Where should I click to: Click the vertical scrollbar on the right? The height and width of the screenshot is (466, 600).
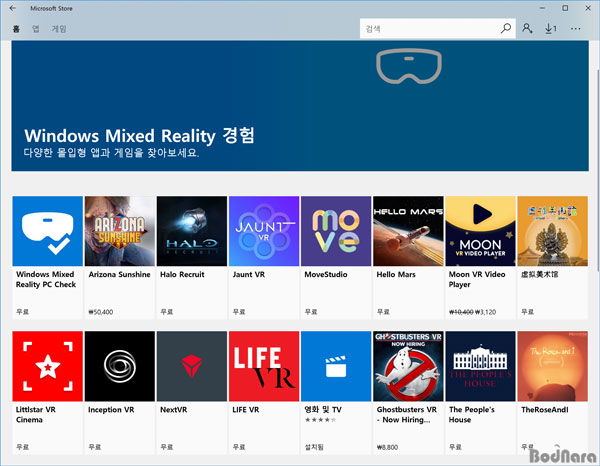598,170
